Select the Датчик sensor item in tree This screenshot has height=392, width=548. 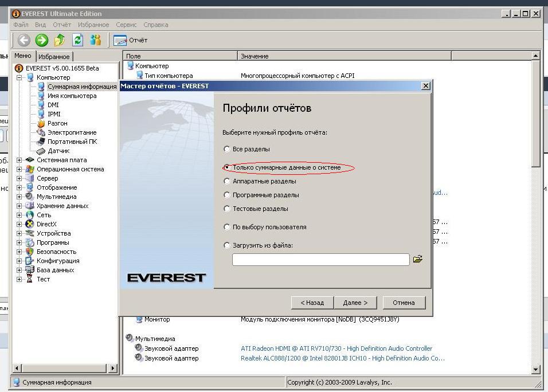pyautogui.click(x=58, y=151)
